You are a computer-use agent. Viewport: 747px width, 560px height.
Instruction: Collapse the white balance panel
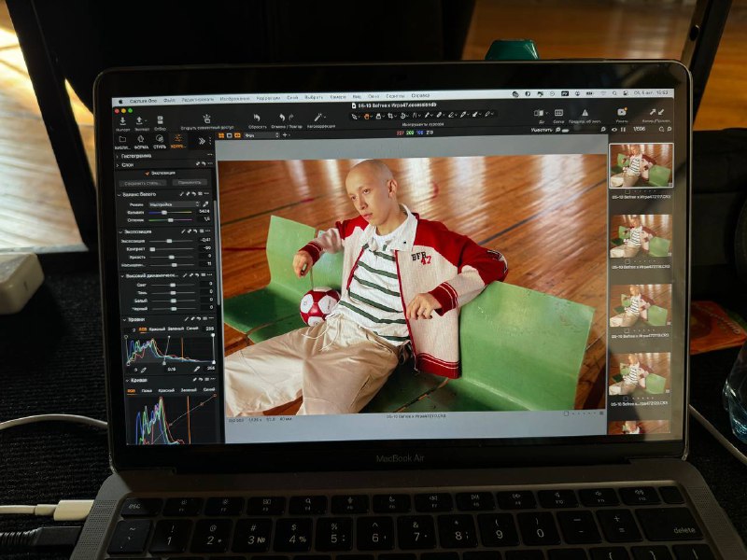120,195
